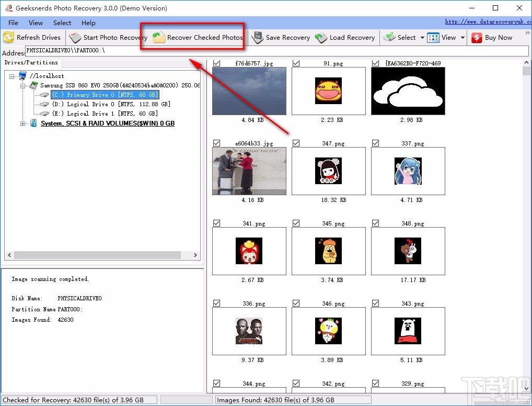The width and height of the screenshot is (532, 406).
Task: Click the Recover Checked Photos button label
Action: pyautogui.click(x=205, y=37)
